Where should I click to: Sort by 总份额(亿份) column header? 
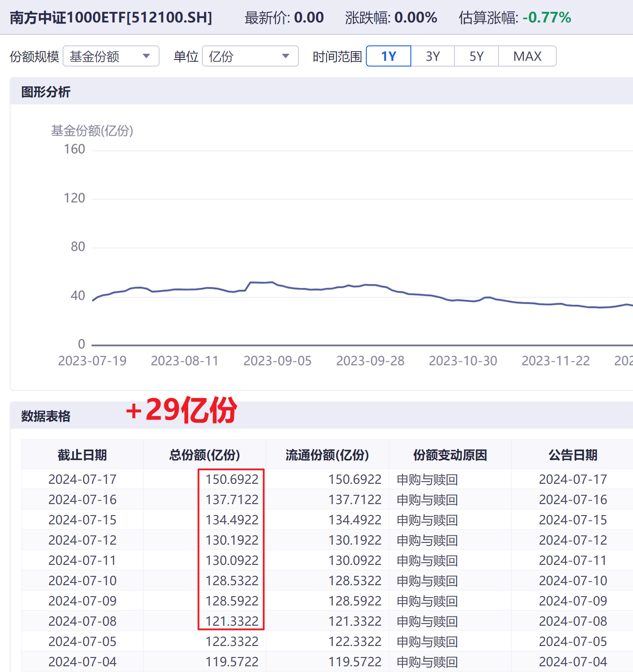(x=205, y=455)
